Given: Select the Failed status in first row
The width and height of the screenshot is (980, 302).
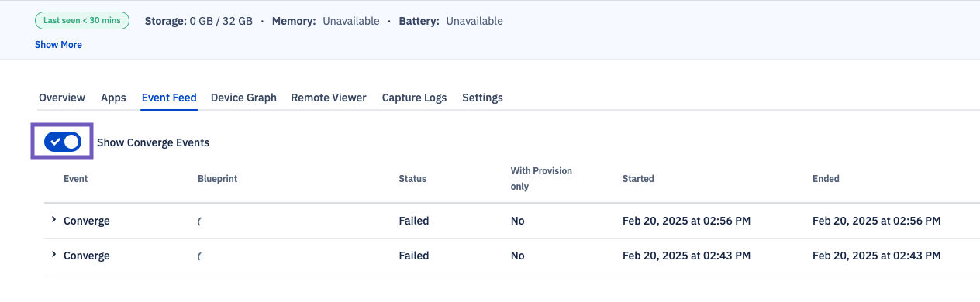Looking at the screenshot, I should [x=414, y=221].
